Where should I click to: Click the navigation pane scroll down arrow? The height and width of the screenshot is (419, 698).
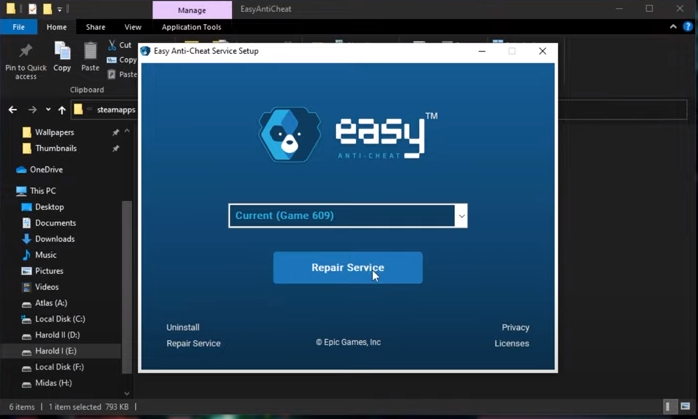pos(127,394)
